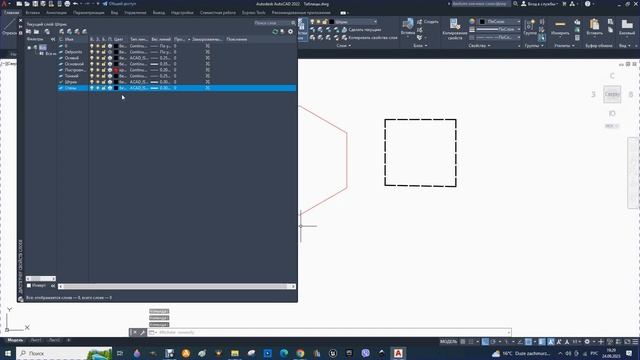Screen dimensions: 640x360
Task: Click Общий доступ share button
Action: pyautogui.click(x=119, y=4)
